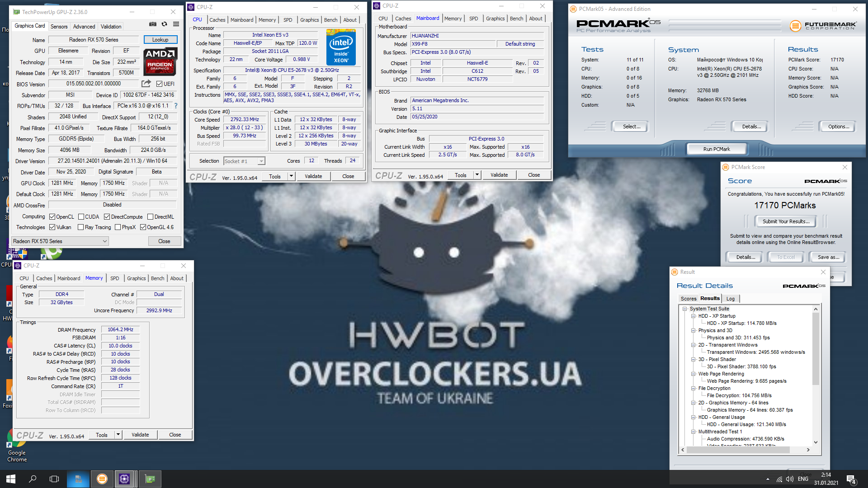Toggle the OpenGL 4.6 checkbox
The width and height of the screenshot is (868, 488).
143,227
